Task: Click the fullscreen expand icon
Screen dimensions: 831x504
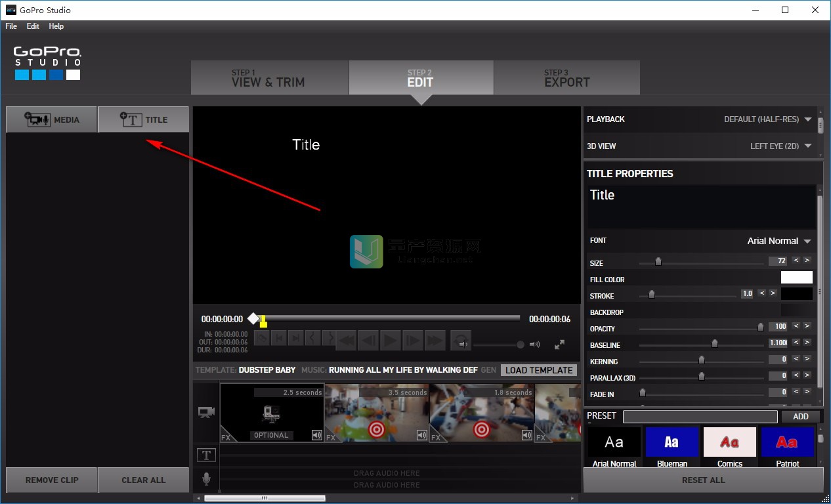Action: 560,344
